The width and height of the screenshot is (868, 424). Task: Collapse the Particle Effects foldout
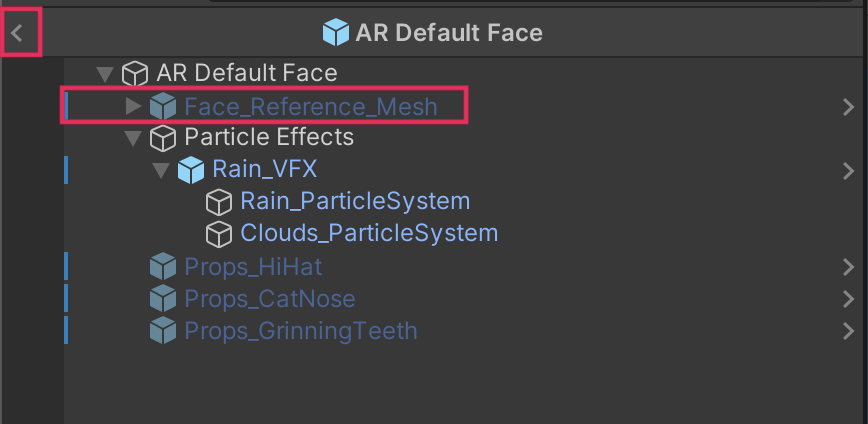click(x=133, y=137)
